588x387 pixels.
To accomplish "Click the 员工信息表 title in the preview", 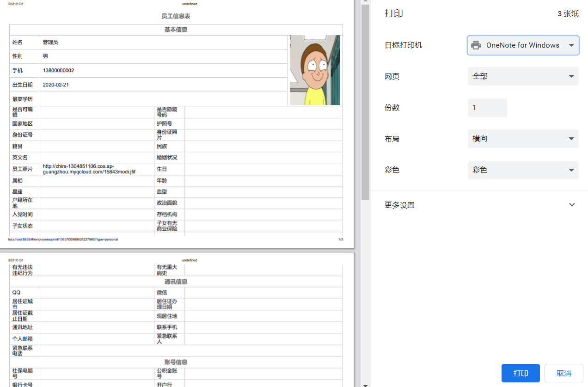I will [x=176, y=16].
